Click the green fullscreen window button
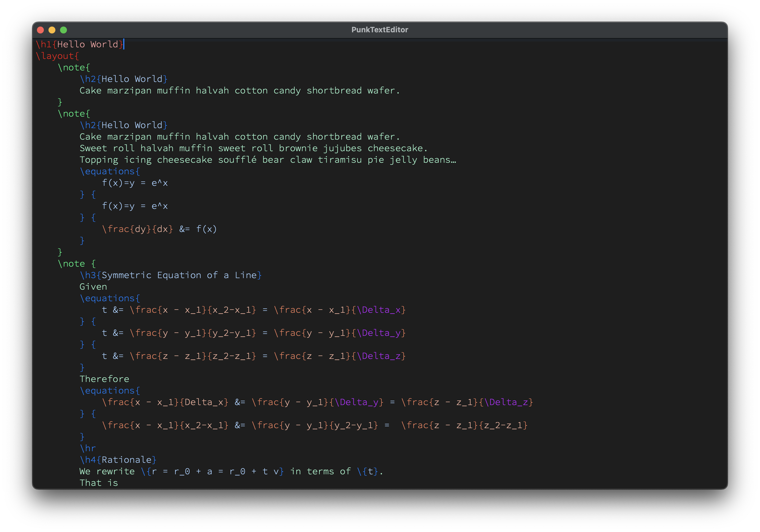Image resolution: width=760 pixels, height=532 pixels. tap(63, 30)
